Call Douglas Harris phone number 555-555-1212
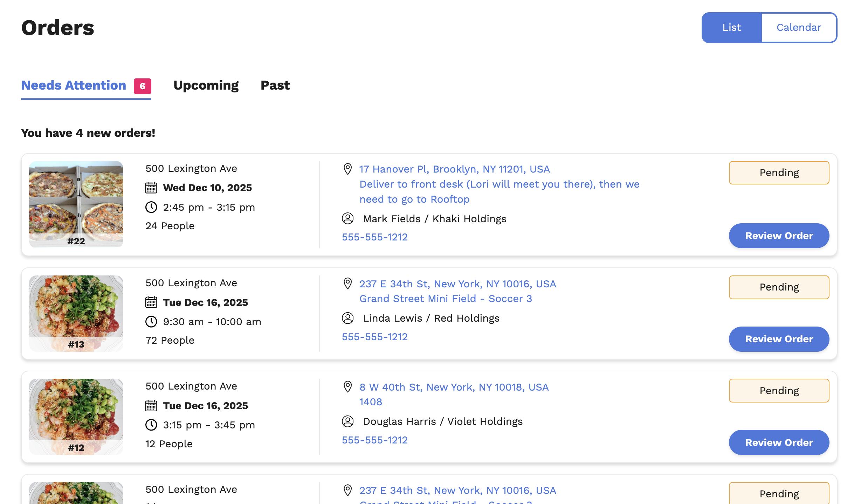Image resolution: width=854 pixels, height=504 pixels. [x=374, y=440]
